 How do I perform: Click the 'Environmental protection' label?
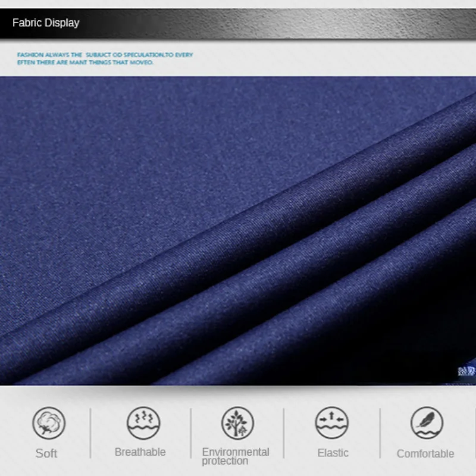pos(236,456)
